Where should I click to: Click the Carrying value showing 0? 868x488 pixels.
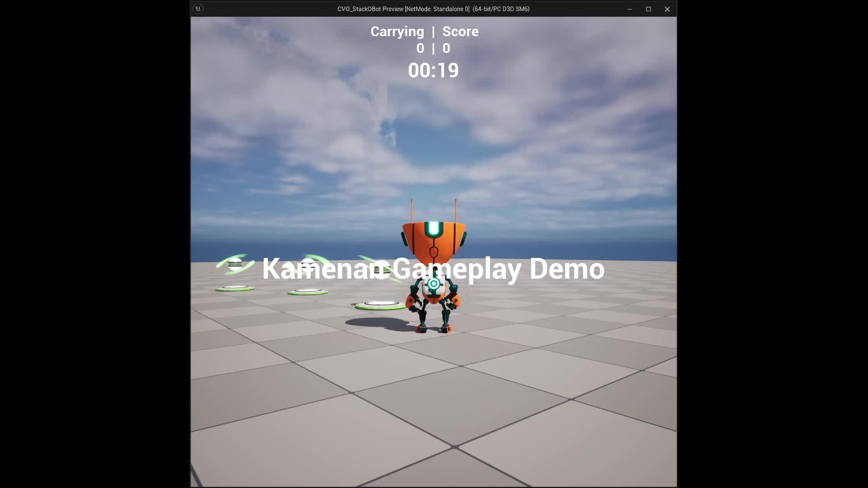click(x=420, y=48)
